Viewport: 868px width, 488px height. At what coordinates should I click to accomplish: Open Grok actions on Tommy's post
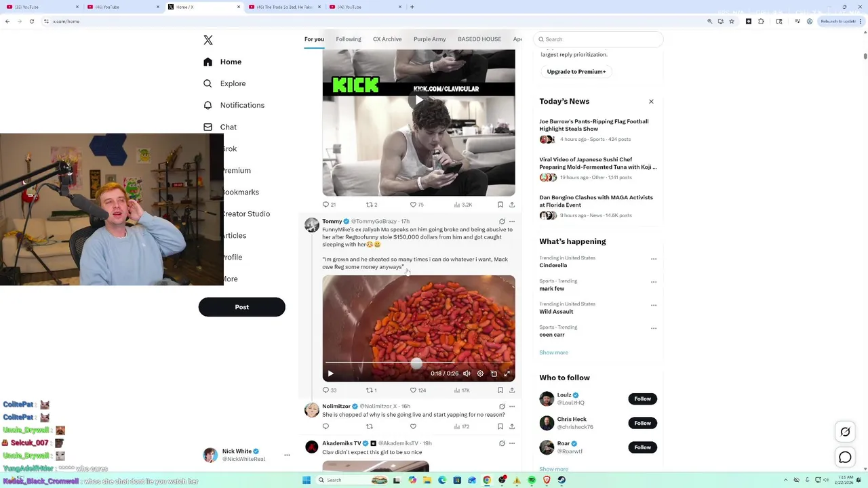tap(502, 222)
